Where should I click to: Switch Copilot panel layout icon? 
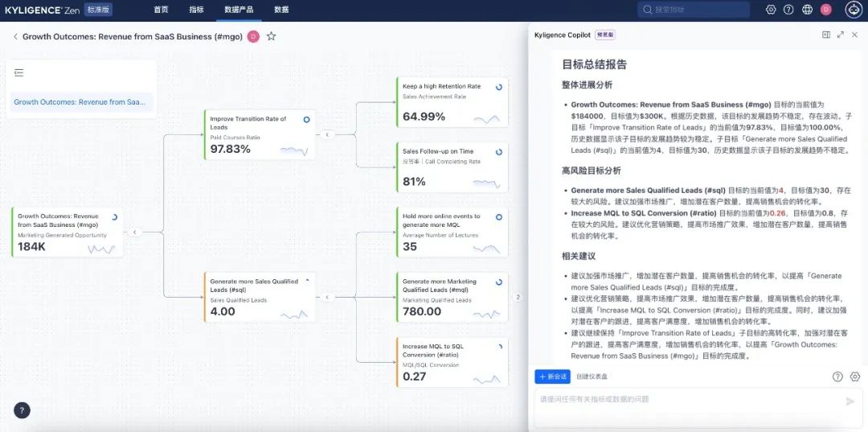coord(826,35)
